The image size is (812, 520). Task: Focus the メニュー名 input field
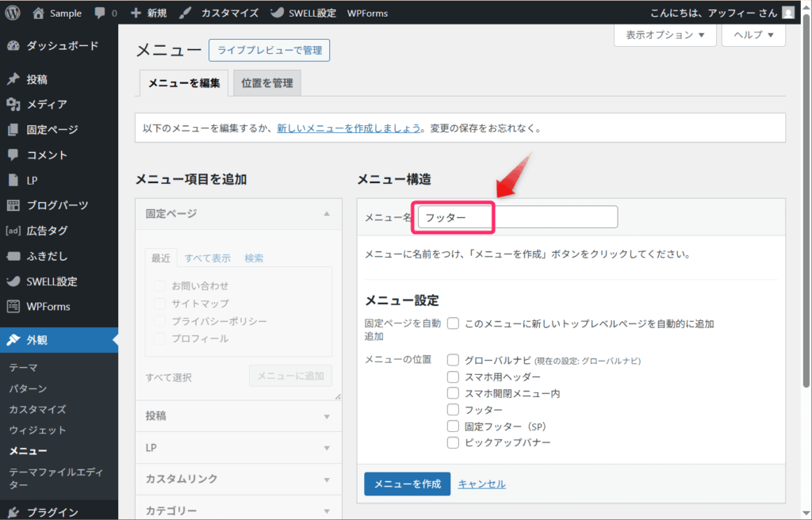[518, 217]
